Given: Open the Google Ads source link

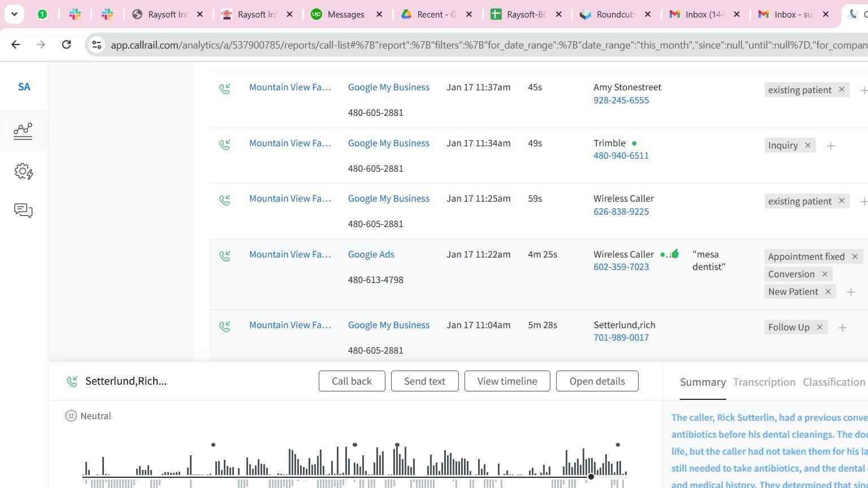Looking at the screenshot, I should click(x=371, y=254).
